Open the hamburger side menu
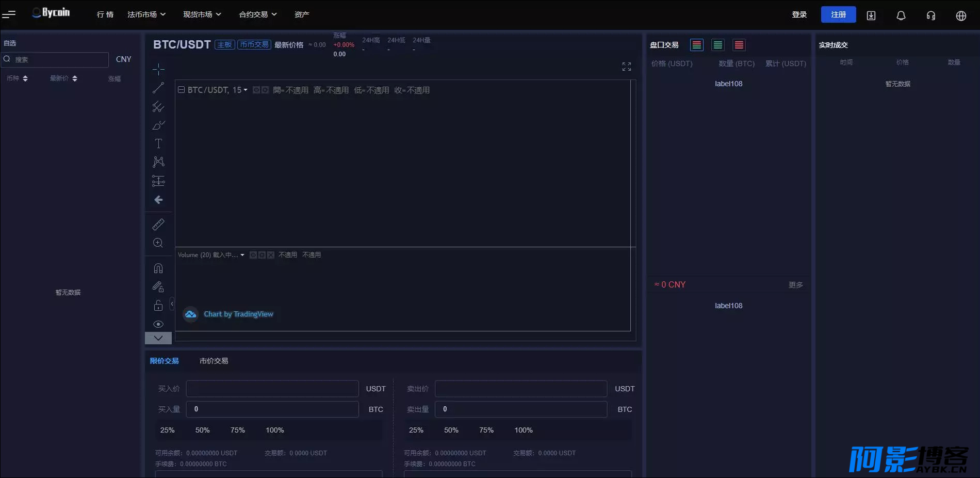 coord(9,14)
